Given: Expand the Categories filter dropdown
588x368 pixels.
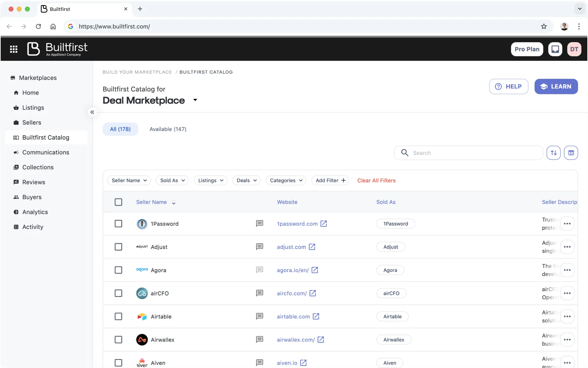Looking at the screenshot, I should click(x=286, y=180).
